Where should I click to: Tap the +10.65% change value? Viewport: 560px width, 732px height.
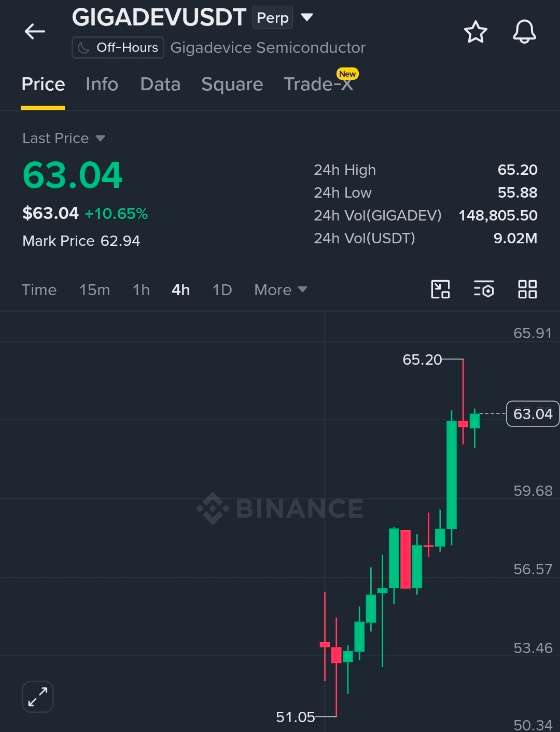116,214
